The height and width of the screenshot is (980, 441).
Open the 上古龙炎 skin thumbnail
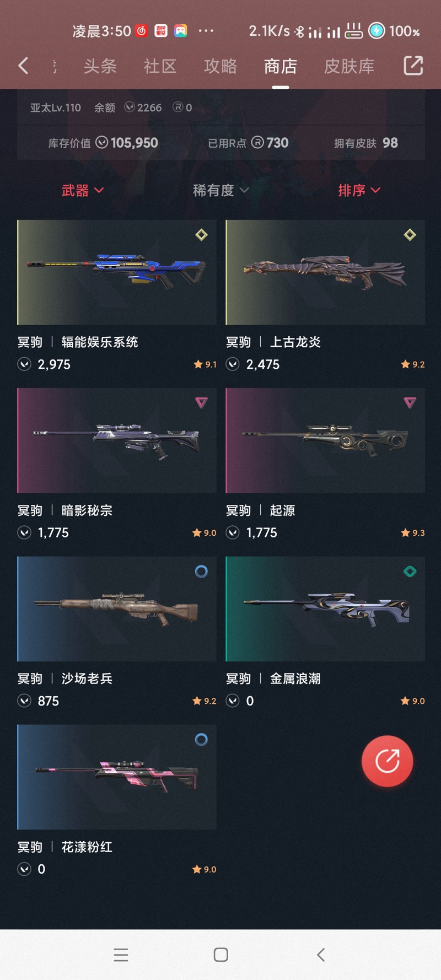[x=325, y=272]
